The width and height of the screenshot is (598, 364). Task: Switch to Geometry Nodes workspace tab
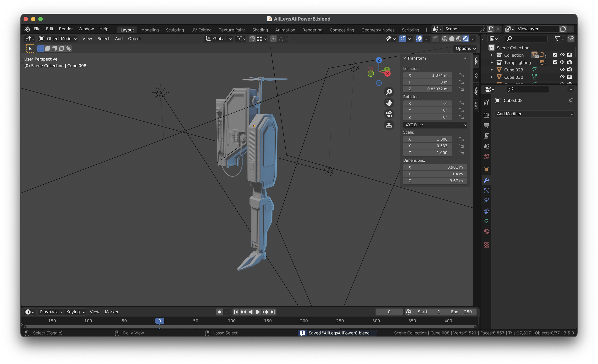click(x=378, y=30)
